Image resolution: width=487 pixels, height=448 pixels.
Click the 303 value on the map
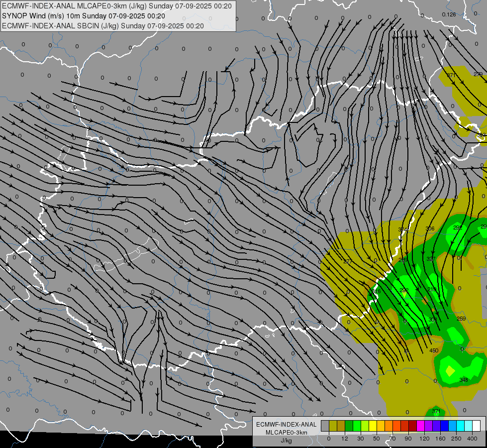pos(481,135)
